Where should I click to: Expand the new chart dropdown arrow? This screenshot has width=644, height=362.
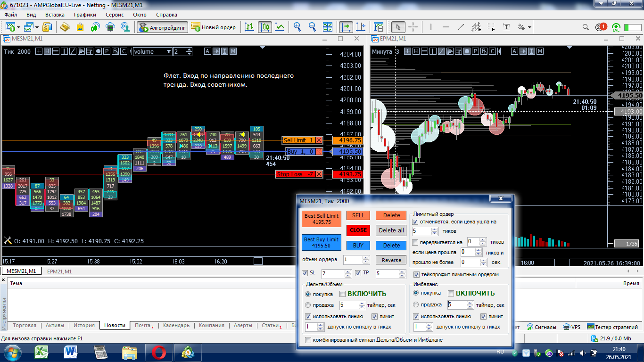tap(18, 27)
